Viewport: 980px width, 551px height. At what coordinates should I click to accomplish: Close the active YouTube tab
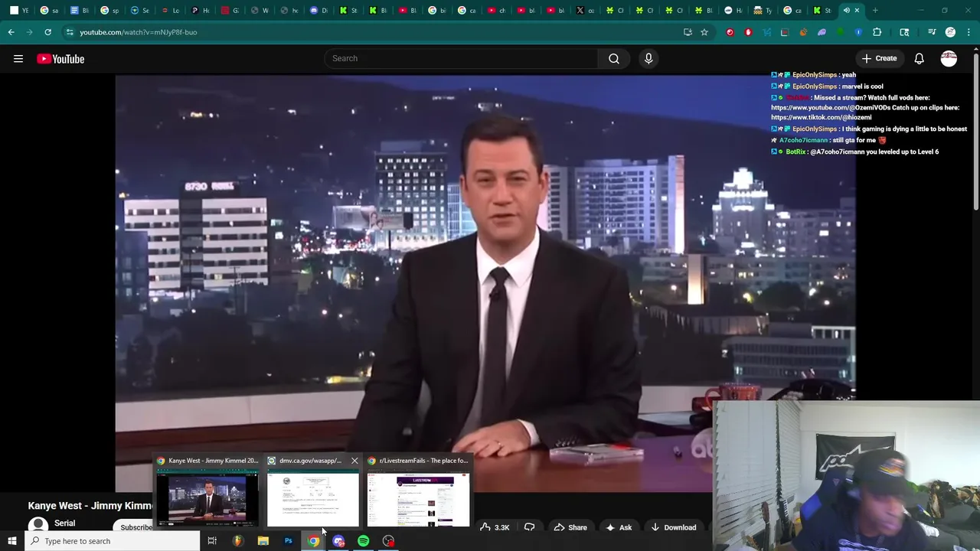point(857,10)
